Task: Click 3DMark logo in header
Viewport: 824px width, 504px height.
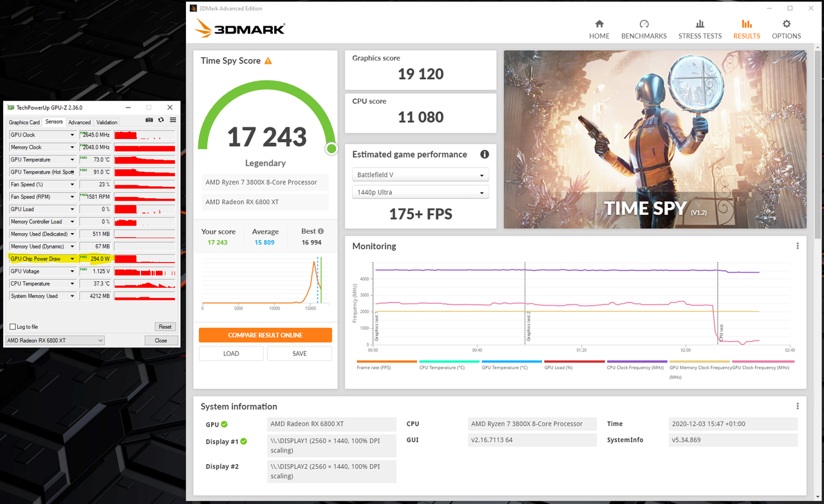Action: point(240,28)
